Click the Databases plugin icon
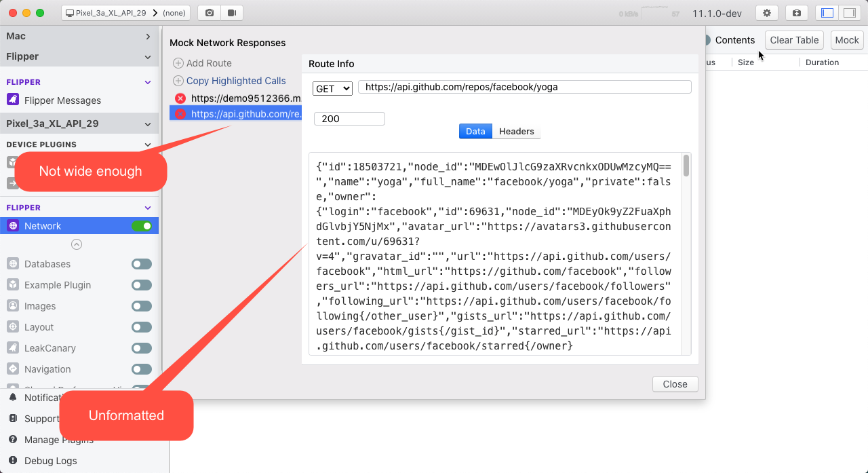 coord(13,264)
